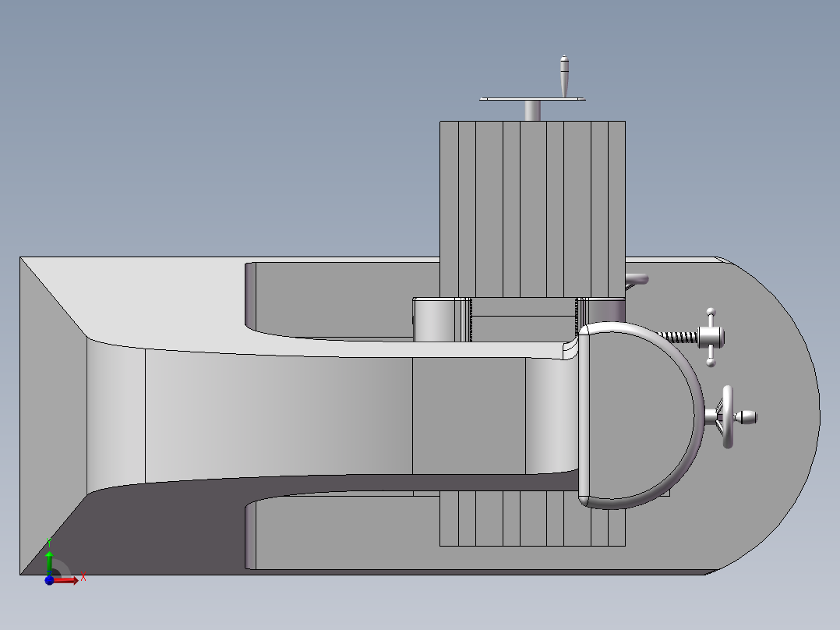The image size is (840, 630).
Task: Select the small peg beside the block's right edge
Action: tap(637, 279)
